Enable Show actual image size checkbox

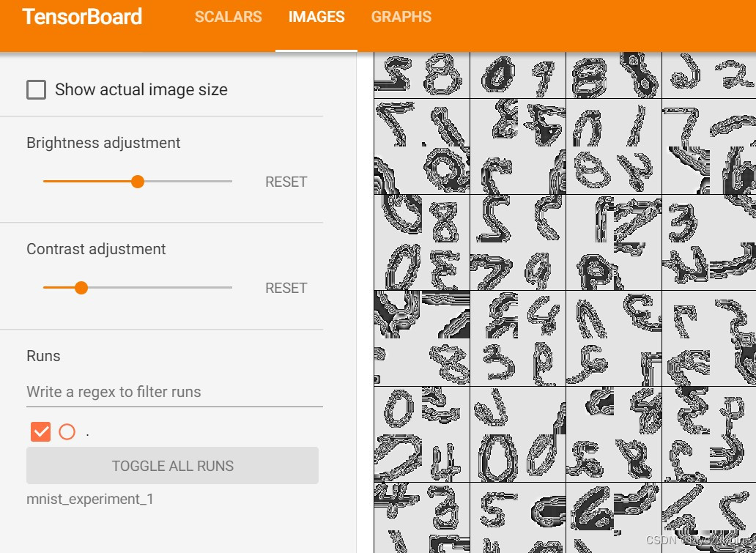(36, 89)
